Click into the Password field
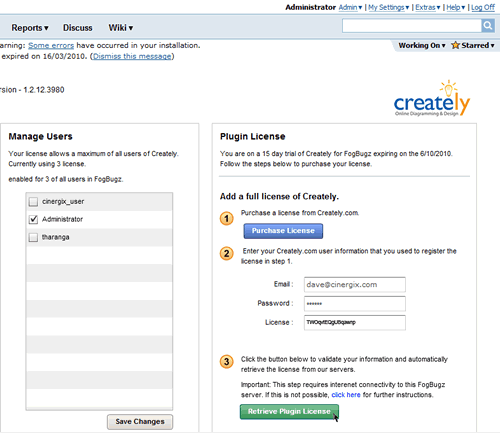 [355, 304]
